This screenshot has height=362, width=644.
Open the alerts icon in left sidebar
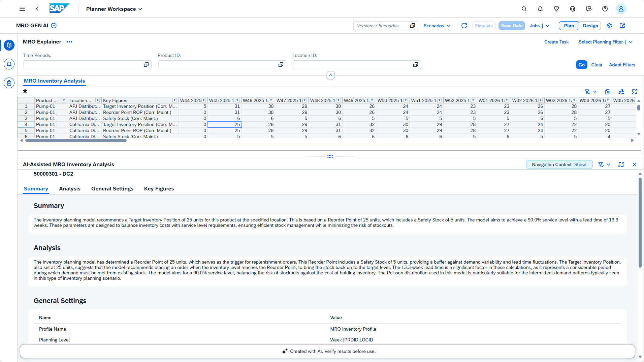point(9,64)
